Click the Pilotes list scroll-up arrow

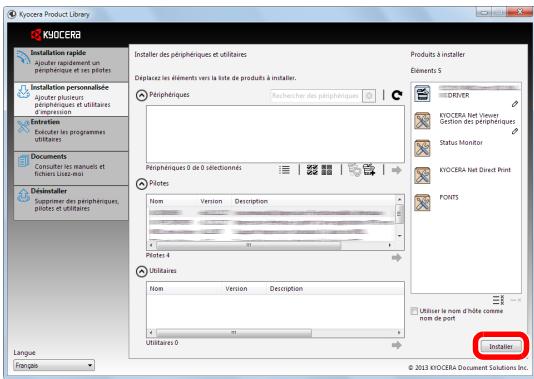coord(399,200)
